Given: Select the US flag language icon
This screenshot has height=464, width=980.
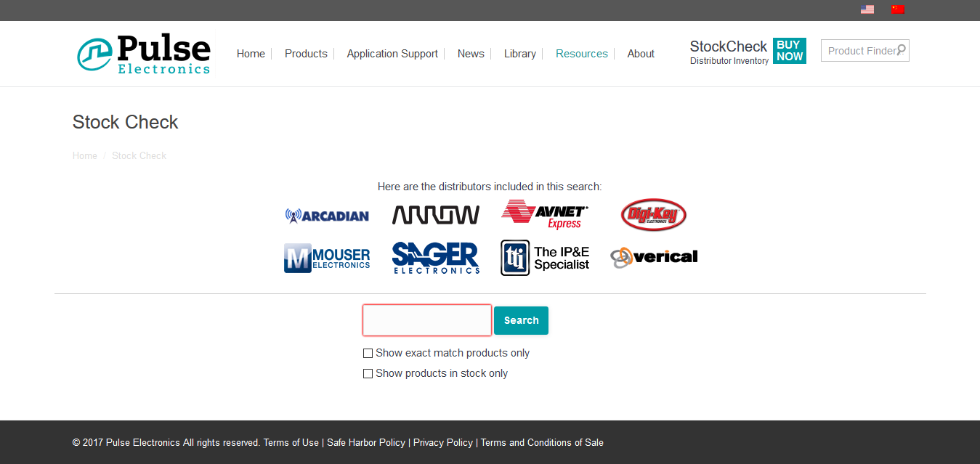Looking at the screenshot, I should 867,9.
